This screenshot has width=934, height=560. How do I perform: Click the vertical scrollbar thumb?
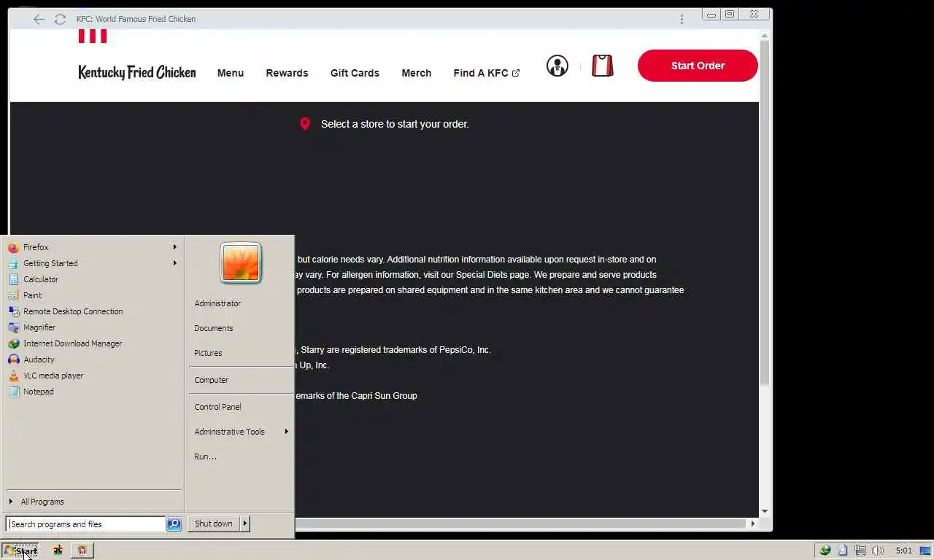[x=765, y=213]
